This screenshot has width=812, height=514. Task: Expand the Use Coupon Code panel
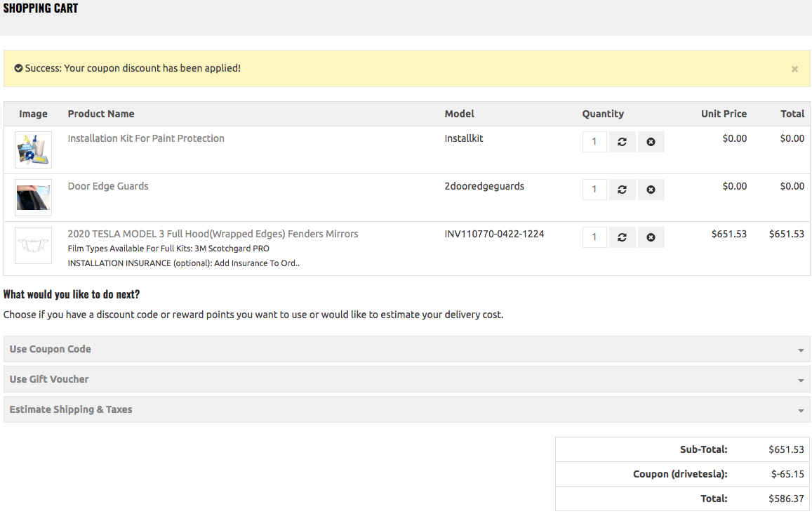point(51,349)
